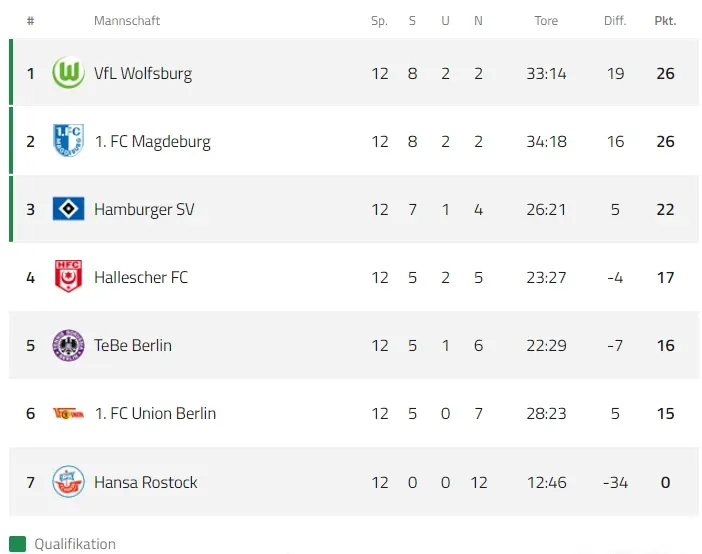Click the Hallescher FC red crest
The image size is (702, 554).
pyautogui.click(x=68, y=277)
